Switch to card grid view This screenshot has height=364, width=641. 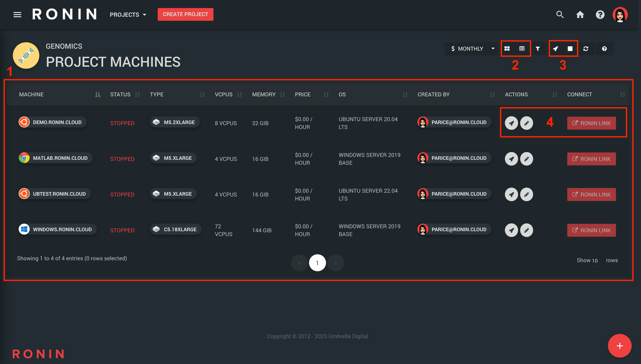[x=507, y=49]
